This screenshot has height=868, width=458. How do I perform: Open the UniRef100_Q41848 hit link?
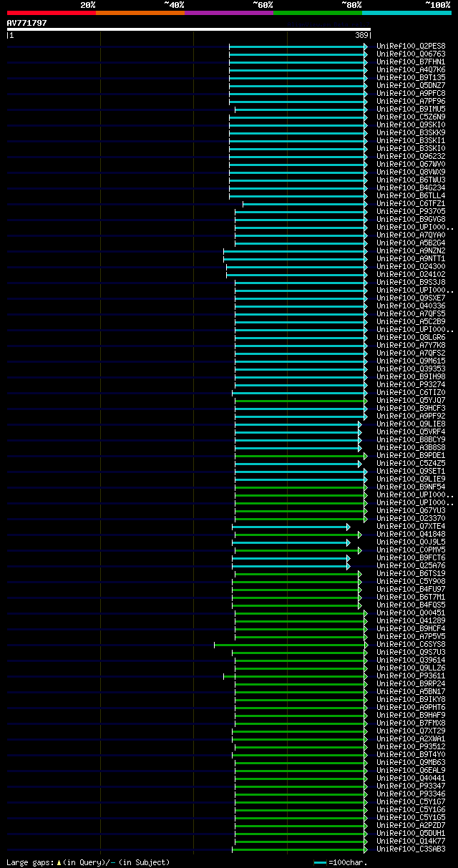point(411,535)
